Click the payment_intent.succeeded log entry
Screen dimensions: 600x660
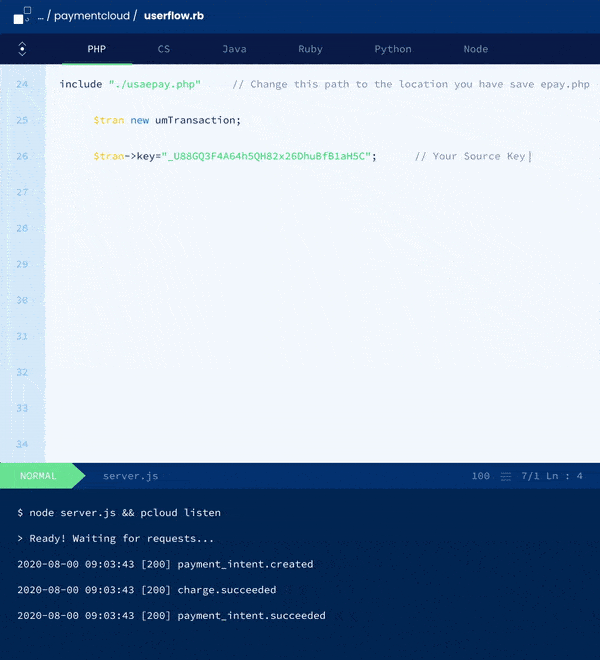pyautogui.click(x=171, y=615)
